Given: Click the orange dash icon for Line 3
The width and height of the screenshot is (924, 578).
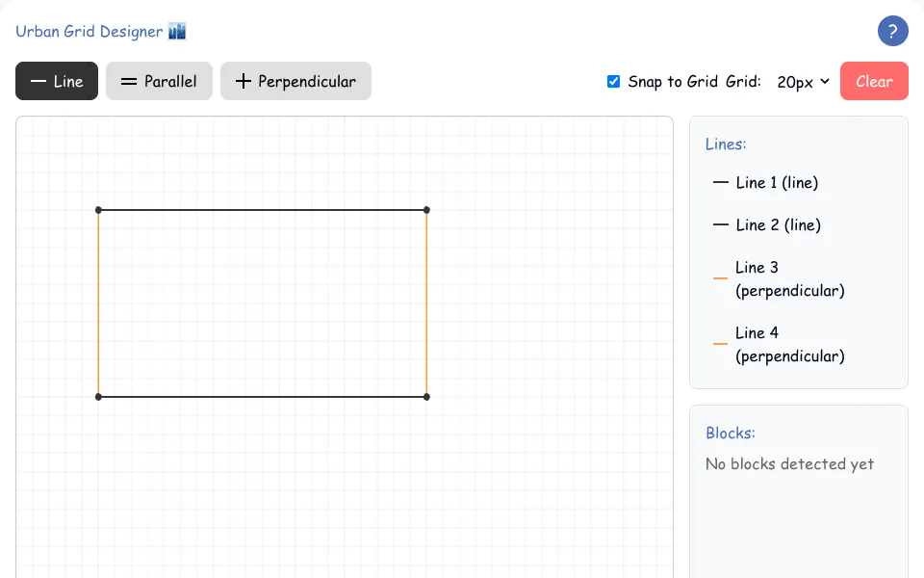Looking at the screenshot, I should coord(720,278).
